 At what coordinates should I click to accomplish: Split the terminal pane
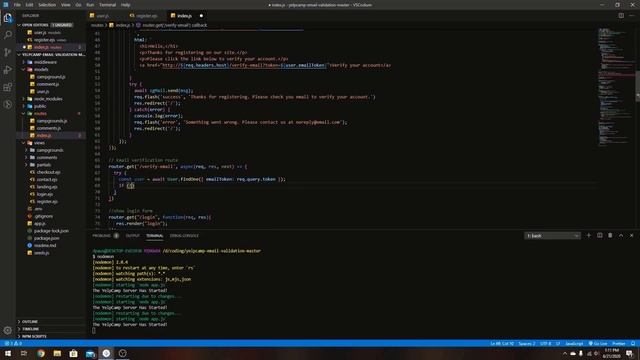[x=600, y=236]
